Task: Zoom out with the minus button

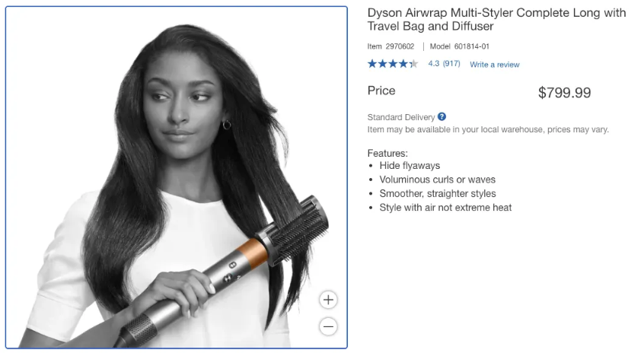Action: pos(328,326)
